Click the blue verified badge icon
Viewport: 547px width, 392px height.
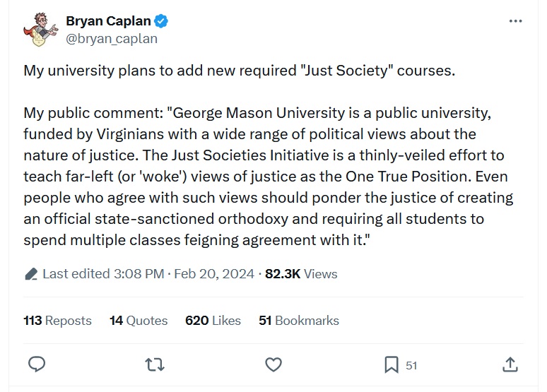click(x=162, y=21)
